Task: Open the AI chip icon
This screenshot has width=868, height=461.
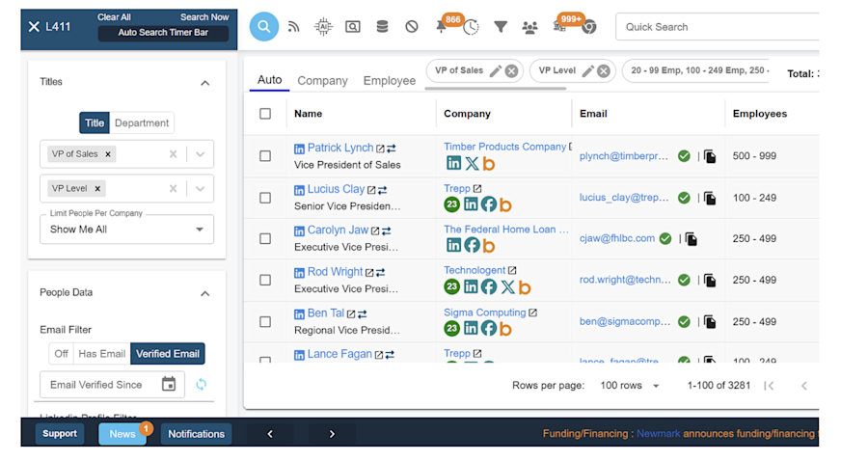Action: (x=323, y=27)
